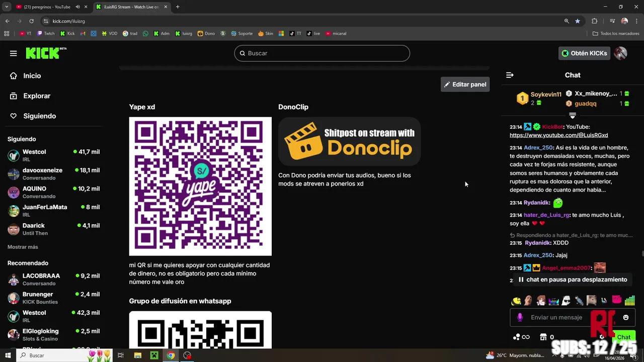Open the tab search dropdown
Viewport: 644px width, 362px height.
7,7
